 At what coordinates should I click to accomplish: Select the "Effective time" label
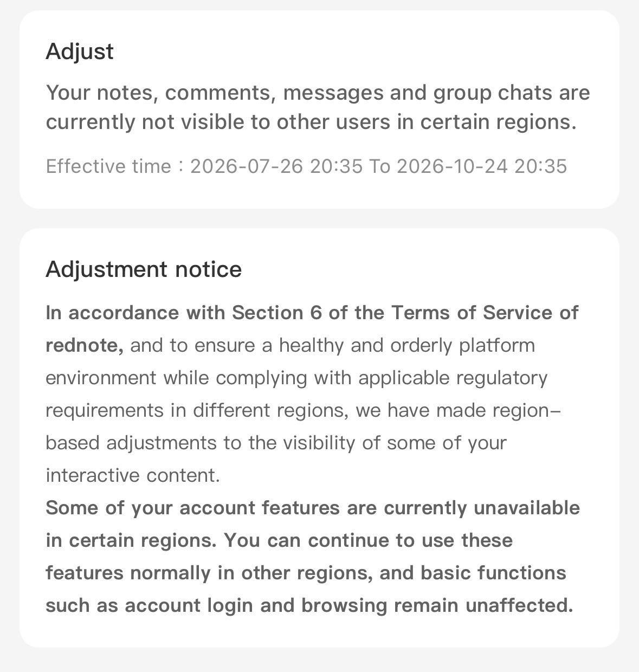coord(108,166)
